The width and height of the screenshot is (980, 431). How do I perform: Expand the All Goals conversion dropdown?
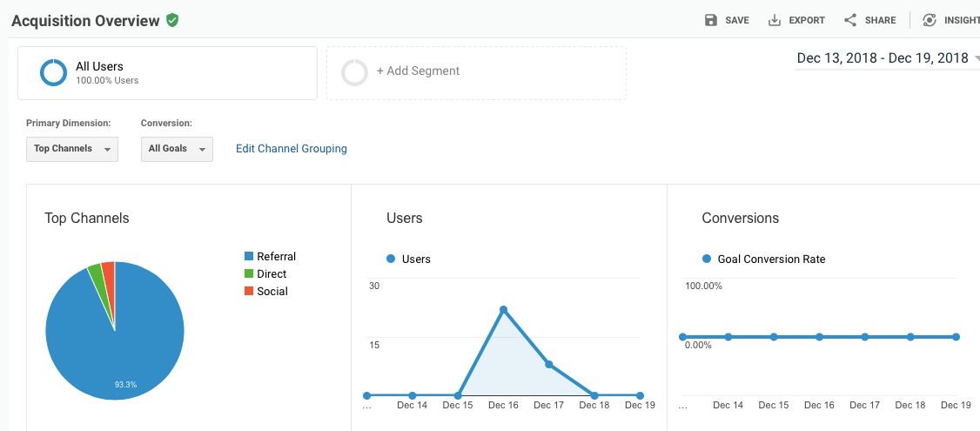click(177, 149)
